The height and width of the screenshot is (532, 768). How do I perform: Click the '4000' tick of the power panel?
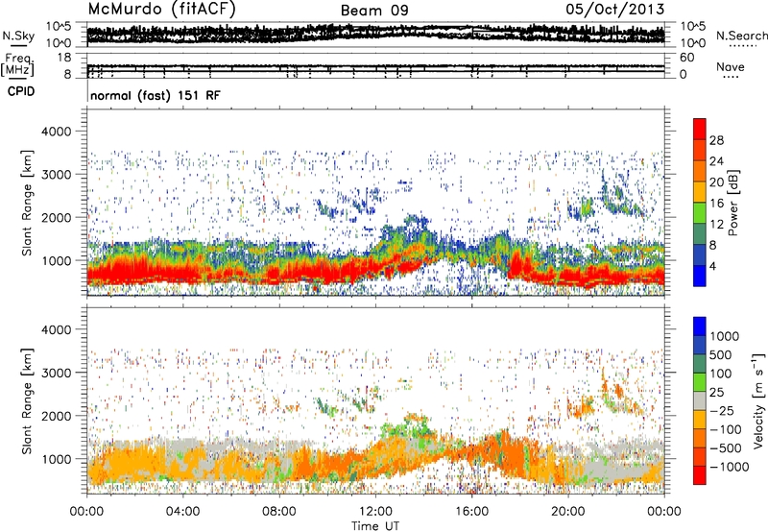point(57,132)
